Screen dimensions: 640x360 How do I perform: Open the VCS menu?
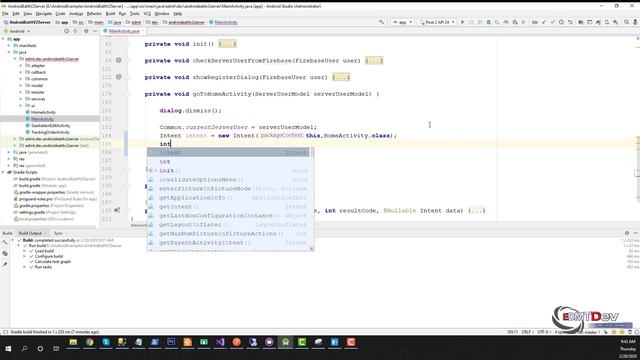(147, 13)
